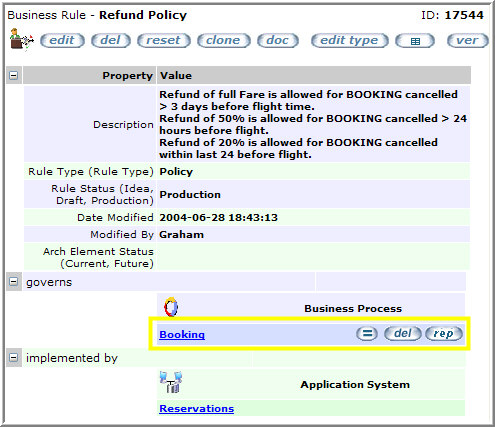Open the ver button
The height and width of the screenshot is (427, 495).
coord(467,40)
